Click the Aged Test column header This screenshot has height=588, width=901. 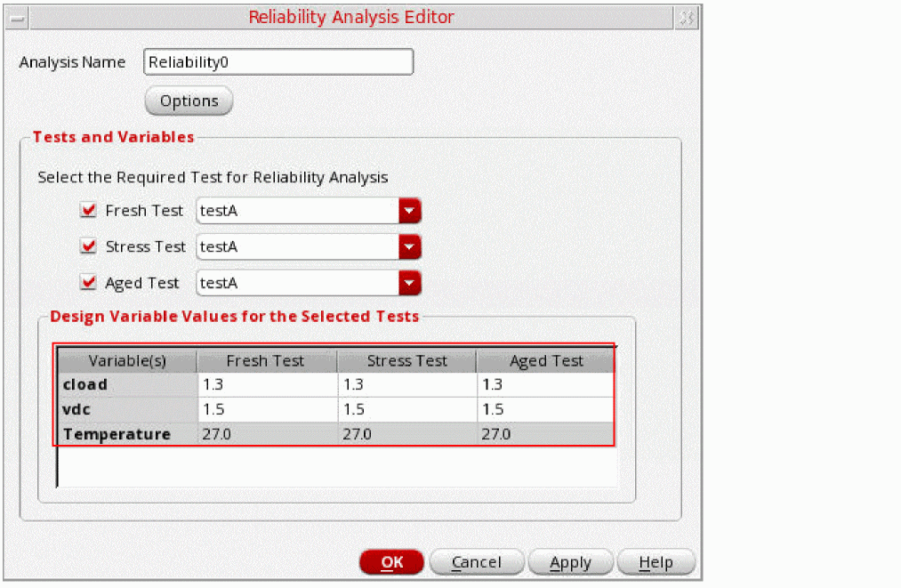point(546,361)
